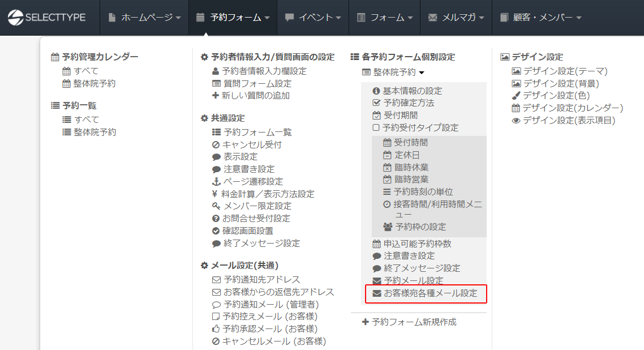This screenshot has width=644, height=350.
Task: Open the ホームページ dropdown menu
Action: click(144, 18)
